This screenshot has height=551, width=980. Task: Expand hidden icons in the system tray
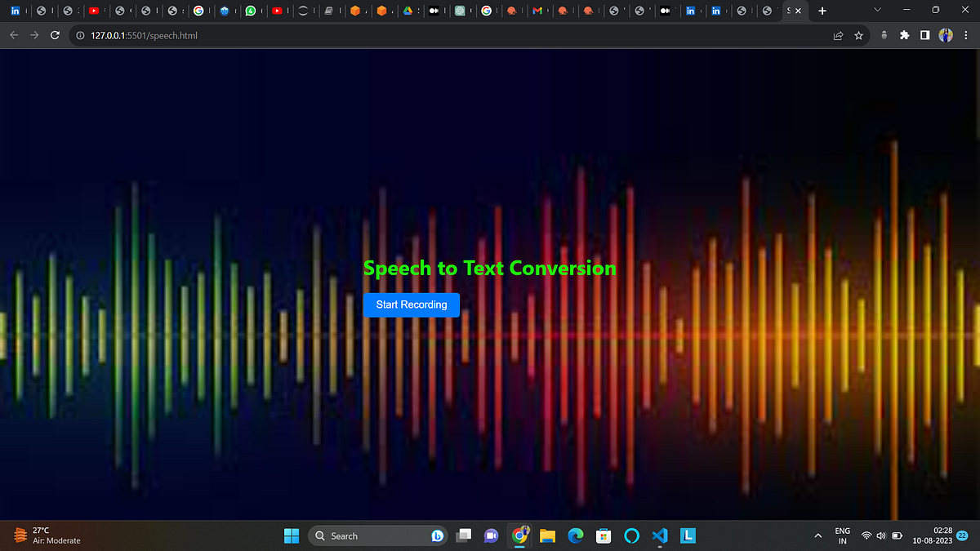817,535
